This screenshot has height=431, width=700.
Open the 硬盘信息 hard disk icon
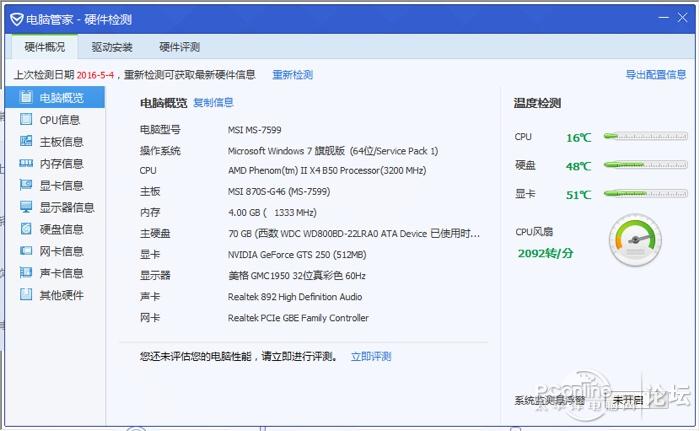(x=26, y=229)
